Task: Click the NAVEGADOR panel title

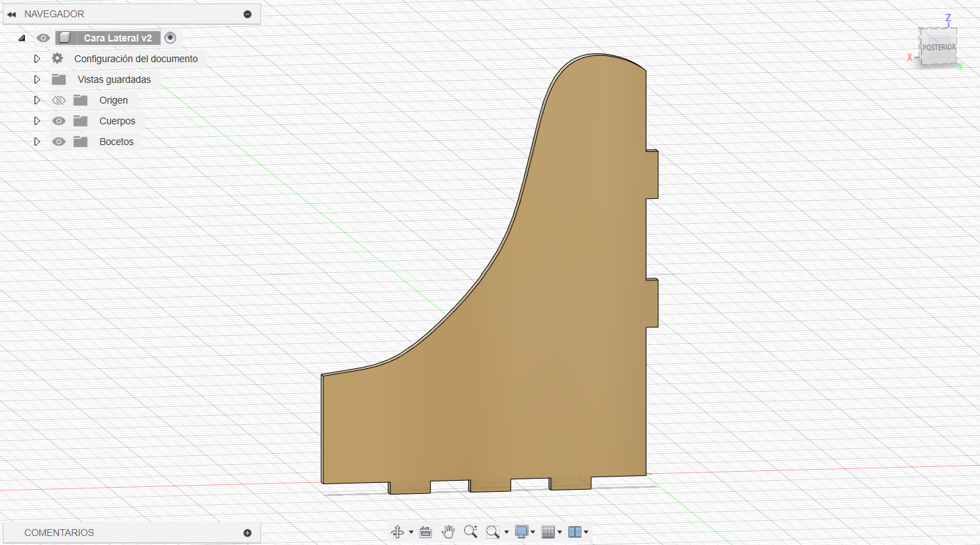Action: 55,14
